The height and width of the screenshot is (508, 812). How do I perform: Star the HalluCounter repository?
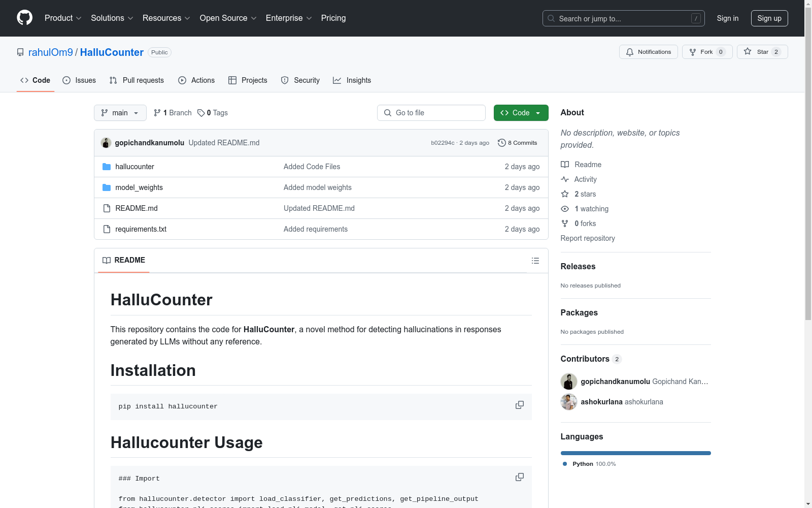pos(762,52)
